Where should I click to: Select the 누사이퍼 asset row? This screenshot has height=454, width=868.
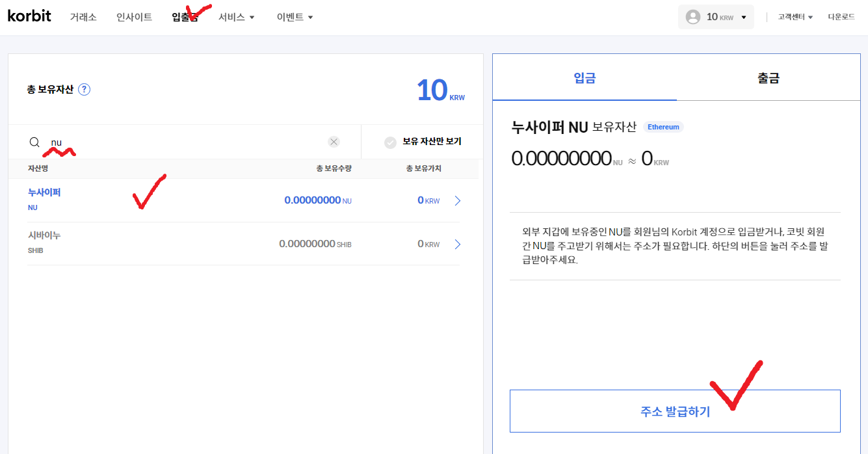click(x=243, y=200)
